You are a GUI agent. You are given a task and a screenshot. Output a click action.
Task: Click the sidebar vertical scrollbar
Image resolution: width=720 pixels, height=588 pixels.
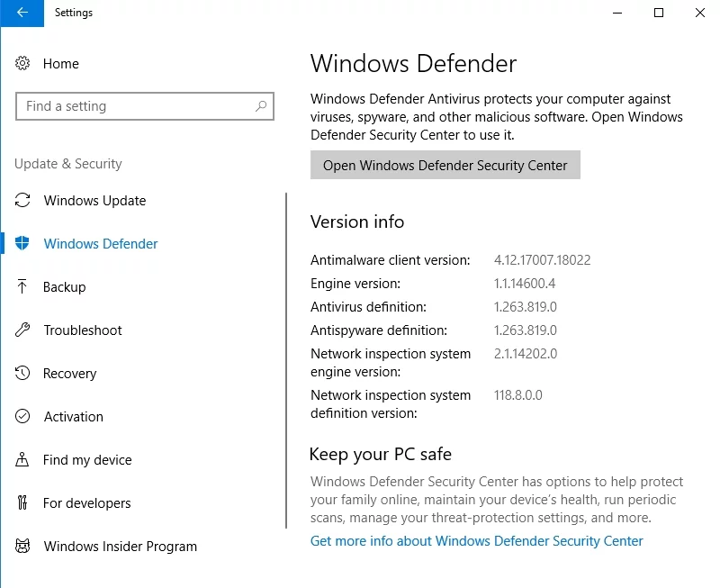pyautogui.click(x=286, y=360)
